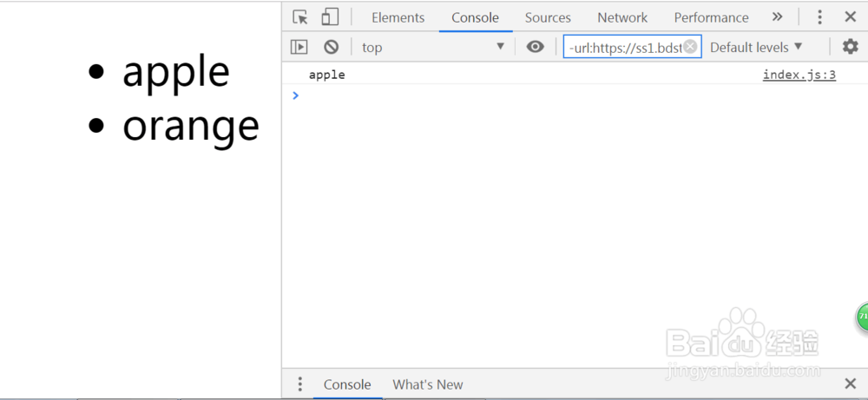Select the apple console log message

tap(326, 75)
